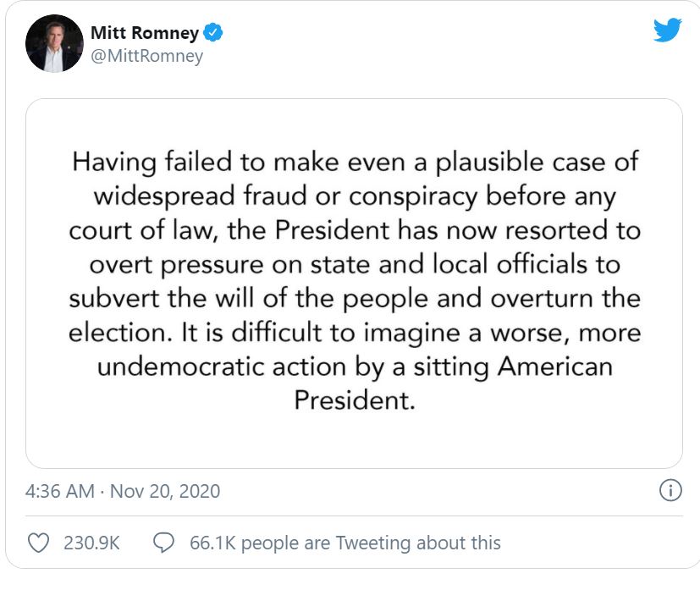Click the 'Having failed to make' text line

(x=355, y=162)
